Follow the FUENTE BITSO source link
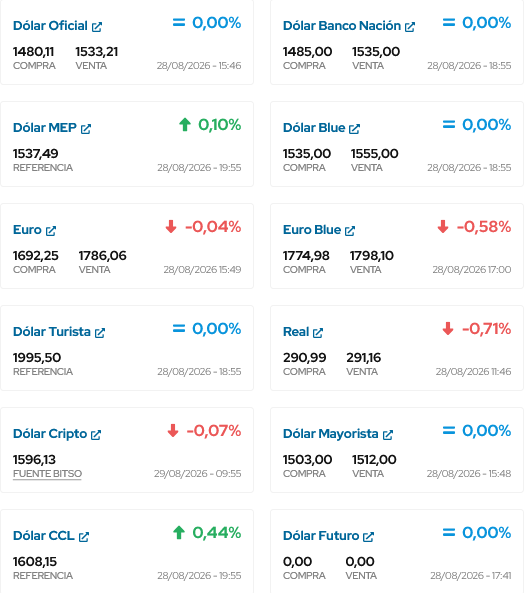Screen dimensions: 524x593 [x=47, y=474]
